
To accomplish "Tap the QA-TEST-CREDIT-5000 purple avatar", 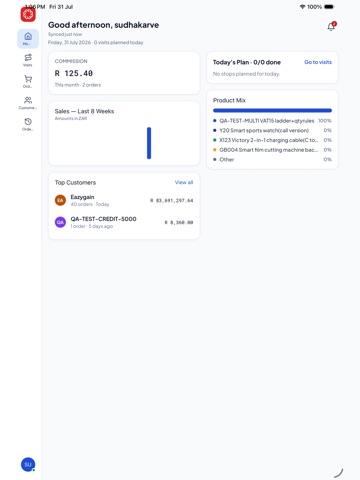I will (x=60, y=222).
